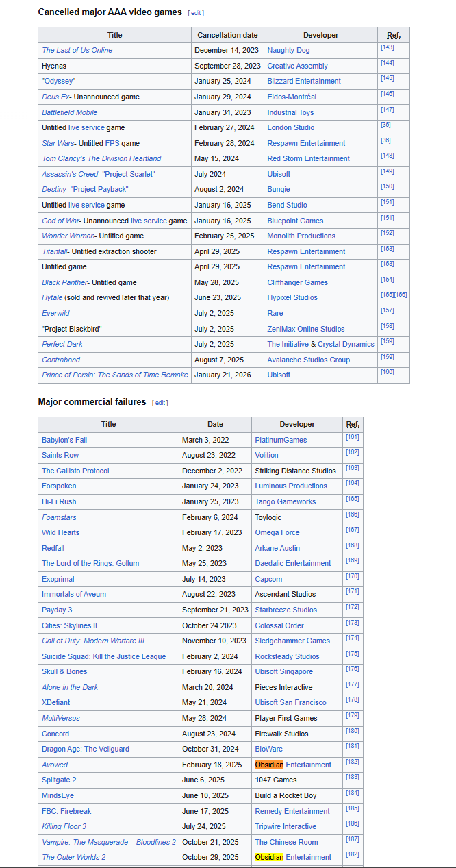Click Starbreeze Studios link

click(x=286, y=610)
